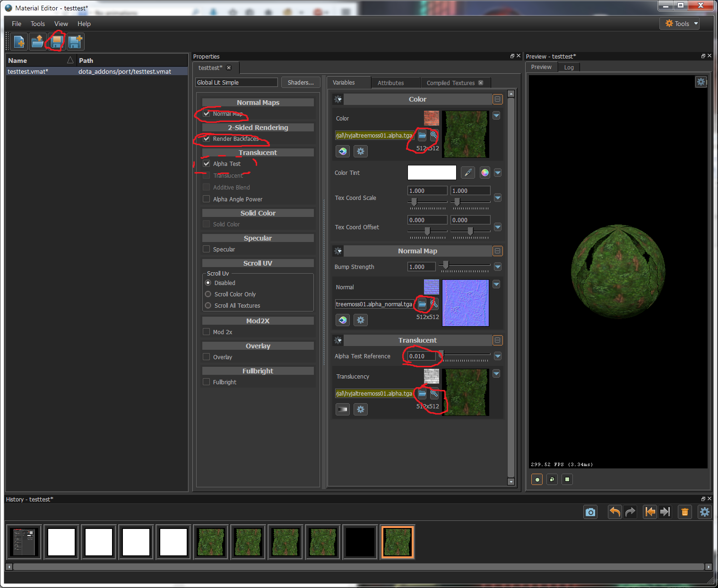Image resolution: width=718 pixels, height=588 pixels.
Task: Take a history snapshot with camera icon
Action: coord(590,512)
